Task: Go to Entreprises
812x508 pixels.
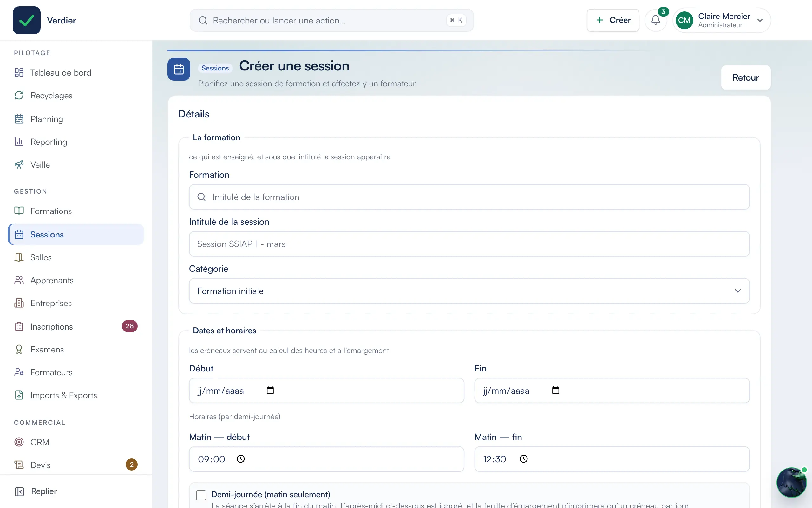Action: (x=76, y=303)
